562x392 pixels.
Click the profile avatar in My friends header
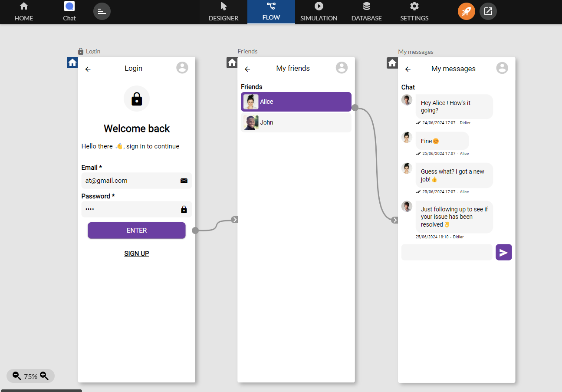(342, 68)
